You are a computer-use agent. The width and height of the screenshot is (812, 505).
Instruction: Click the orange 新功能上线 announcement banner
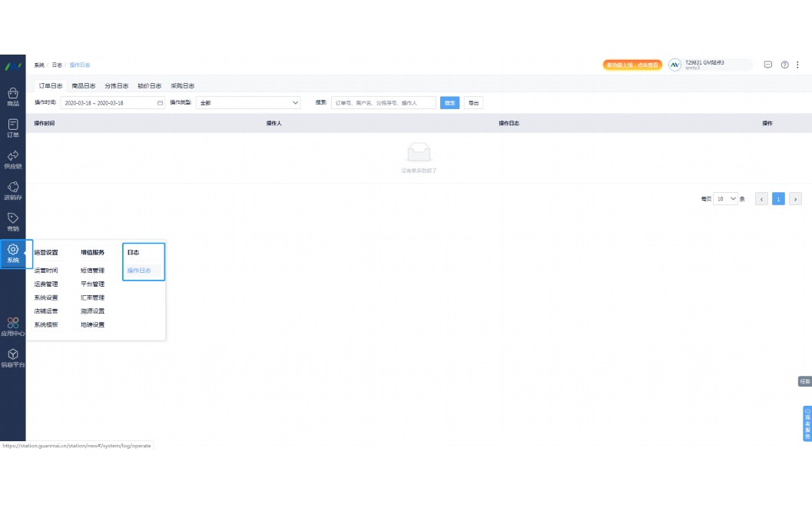(632, 65)
